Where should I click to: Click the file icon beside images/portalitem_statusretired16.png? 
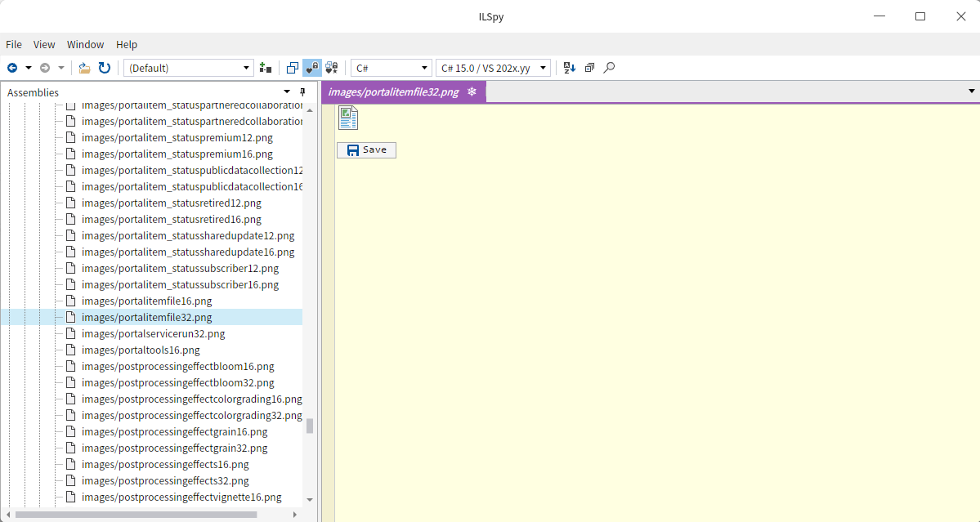pyautogui.click(x=70, y=219)
